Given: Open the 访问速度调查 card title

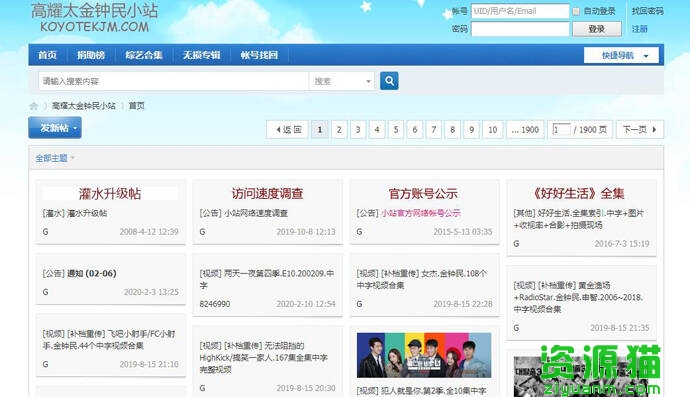Looking at the screenshot, I should pos(268,194).
